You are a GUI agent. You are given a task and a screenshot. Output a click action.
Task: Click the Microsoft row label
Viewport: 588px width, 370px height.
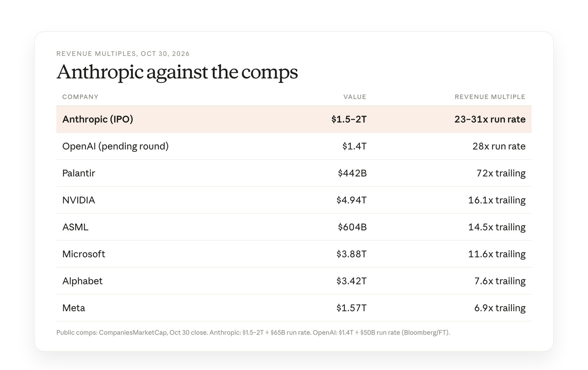[84, 254]
